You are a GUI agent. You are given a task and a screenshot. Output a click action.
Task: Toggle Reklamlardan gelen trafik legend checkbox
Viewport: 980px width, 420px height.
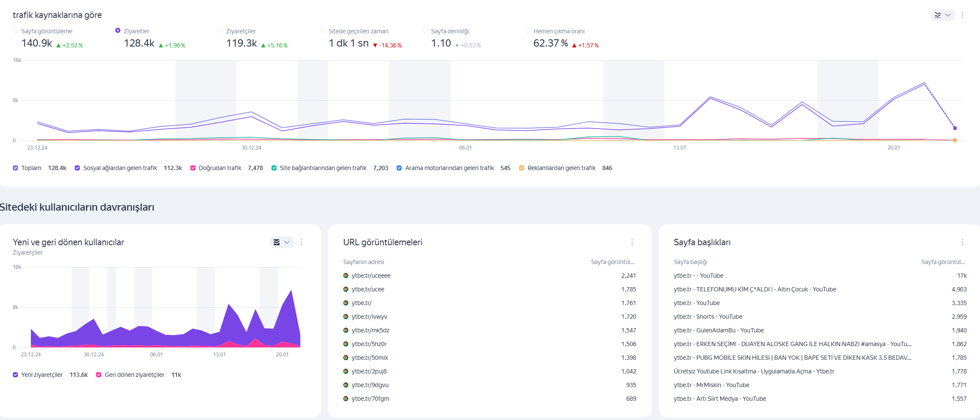click(x=522, y=168)
